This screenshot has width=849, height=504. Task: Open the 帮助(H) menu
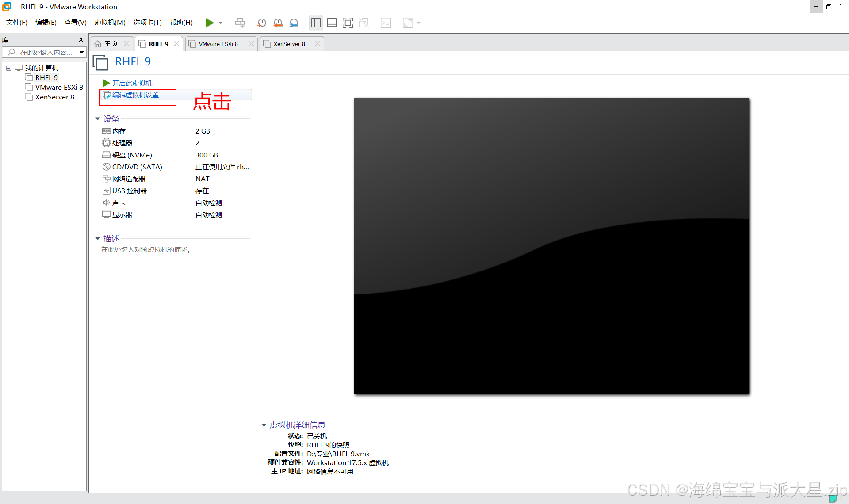point(181,23)
